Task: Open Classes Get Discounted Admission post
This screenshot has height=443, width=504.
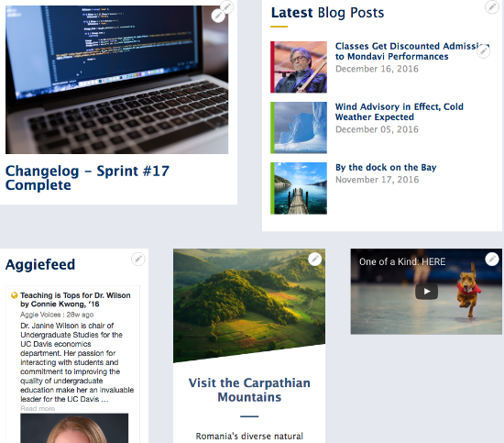Action: 411,51
